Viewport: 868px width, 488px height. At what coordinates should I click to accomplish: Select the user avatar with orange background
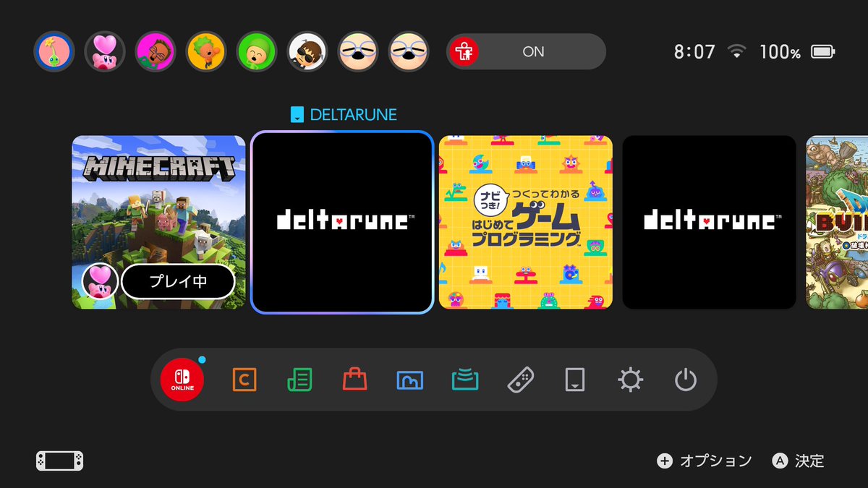pyautogui.click(x=206, y=51)
